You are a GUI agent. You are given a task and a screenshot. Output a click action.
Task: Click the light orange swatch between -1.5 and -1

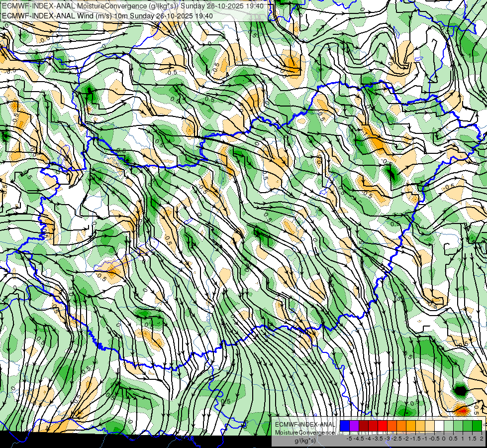[420, 426]
